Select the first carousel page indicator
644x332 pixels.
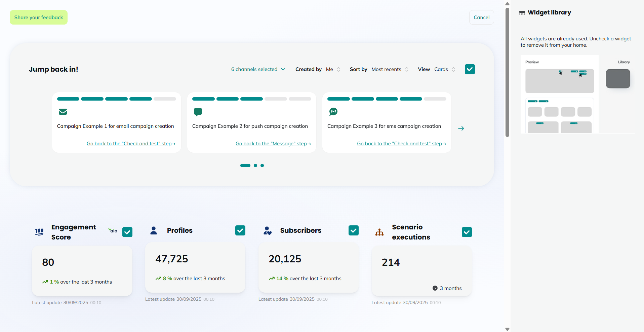point(245,165)
